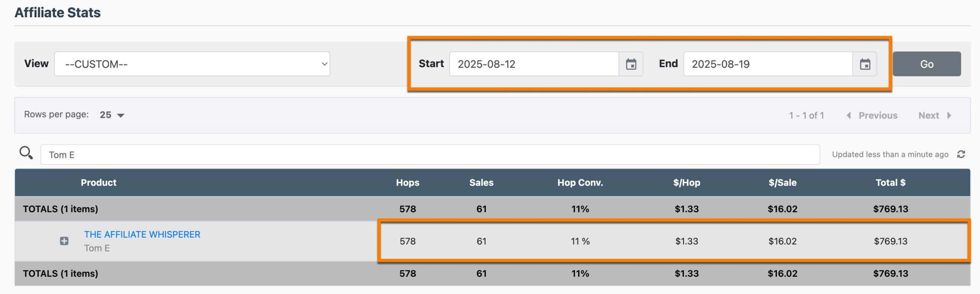Expand The Affiliate Whisperer row

click(x=64, y=241)
